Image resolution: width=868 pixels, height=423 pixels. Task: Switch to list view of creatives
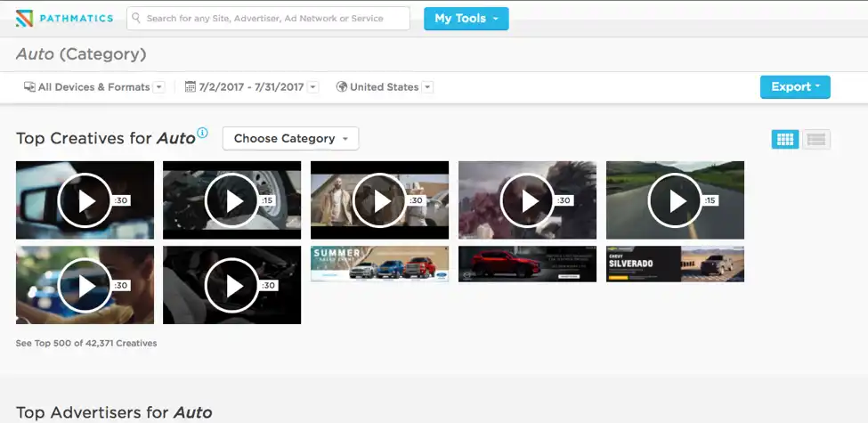816,140
